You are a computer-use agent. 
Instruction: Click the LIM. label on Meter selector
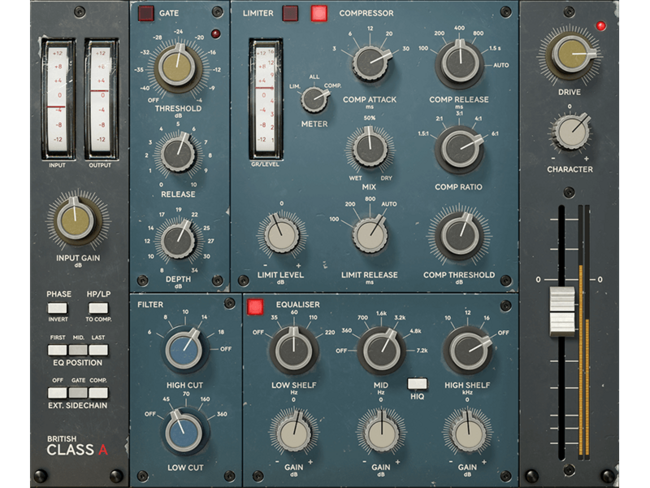click(295, 86)
